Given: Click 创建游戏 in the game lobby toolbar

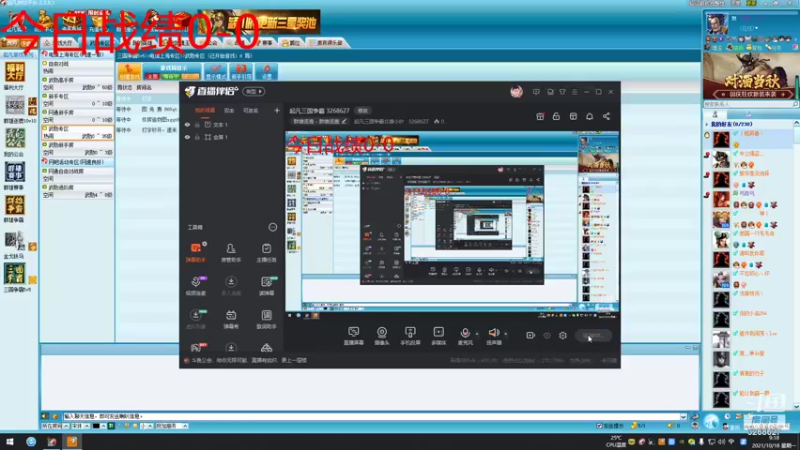Looking at the screenshot, I should (129, 72).
